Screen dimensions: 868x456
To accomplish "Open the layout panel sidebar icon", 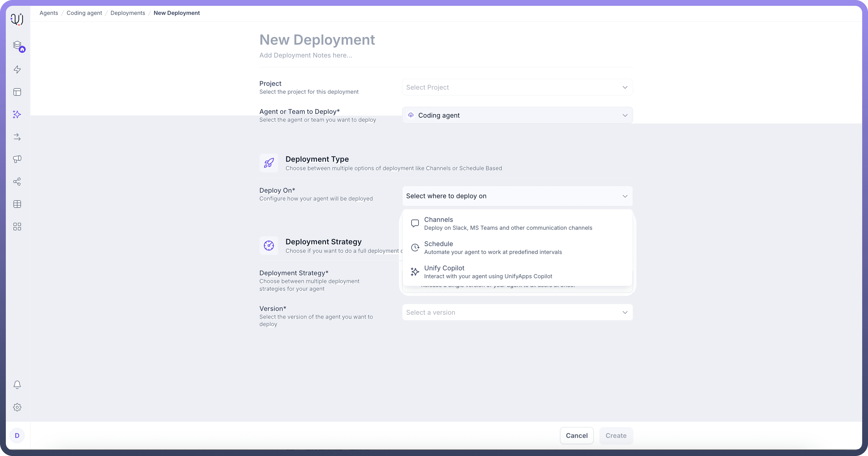I will 17,92.
